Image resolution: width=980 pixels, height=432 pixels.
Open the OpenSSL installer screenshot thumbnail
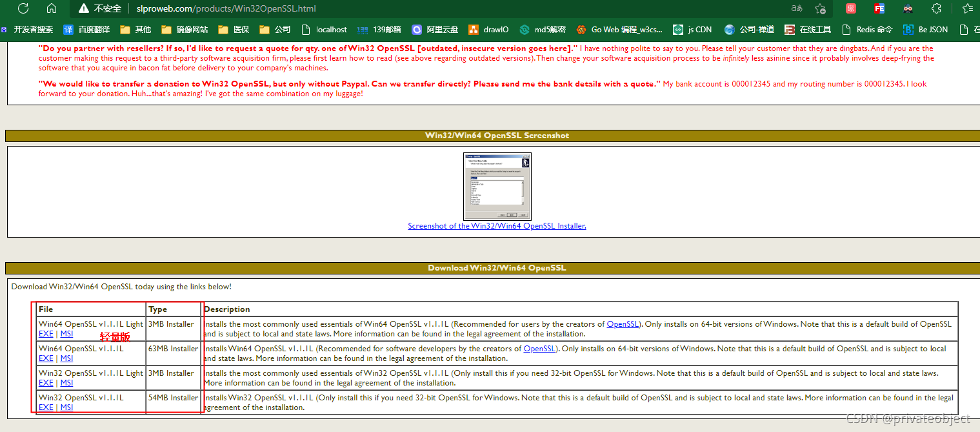point(497,187)
